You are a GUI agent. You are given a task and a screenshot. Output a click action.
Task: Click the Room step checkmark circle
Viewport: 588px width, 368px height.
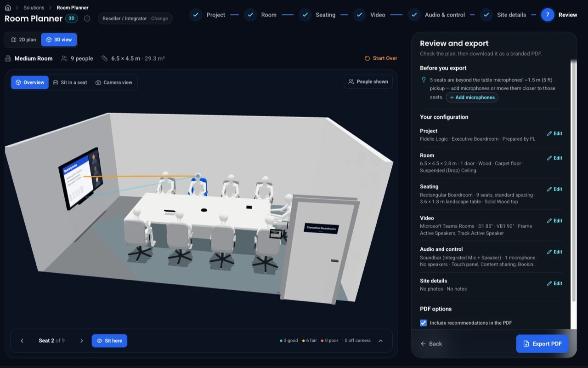click(x=250, y=15)
